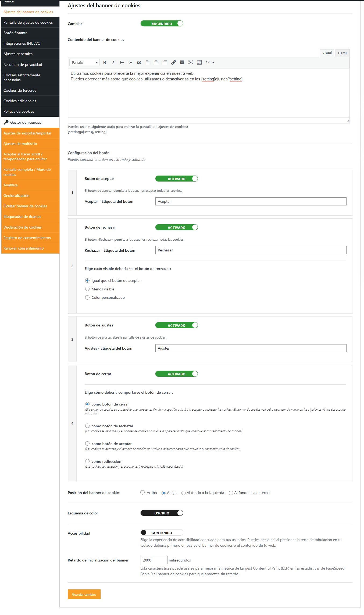Image resolution: width=364 pixels, height=615 pixels.
Task: Open 'Ajustes generales' menu item
Action: (x=30, y=54)
